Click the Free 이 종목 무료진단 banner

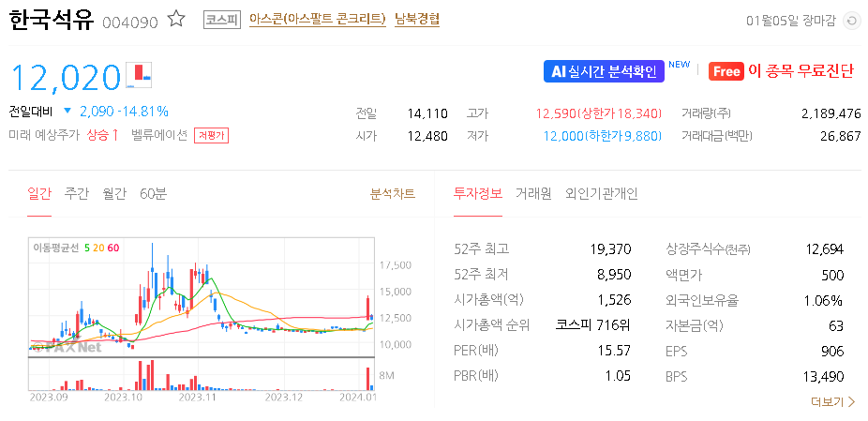(781, 71)
